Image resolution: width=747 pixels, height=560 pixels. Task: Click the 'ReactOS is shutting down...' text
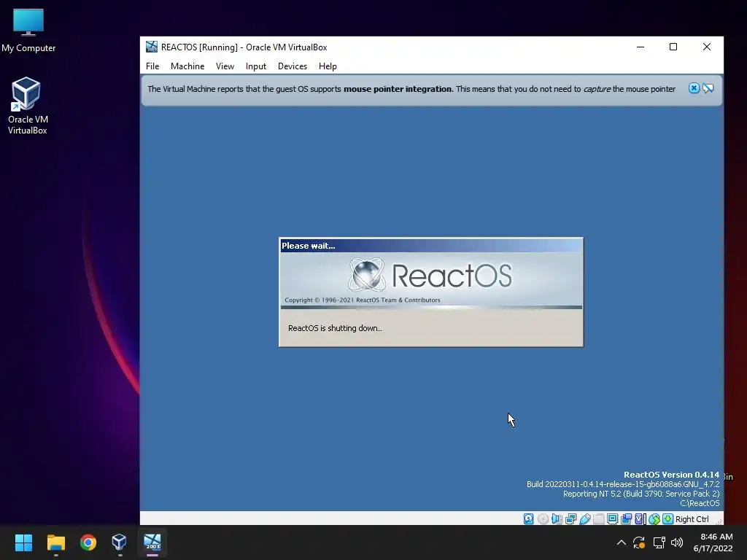click(x=335, y=328)
